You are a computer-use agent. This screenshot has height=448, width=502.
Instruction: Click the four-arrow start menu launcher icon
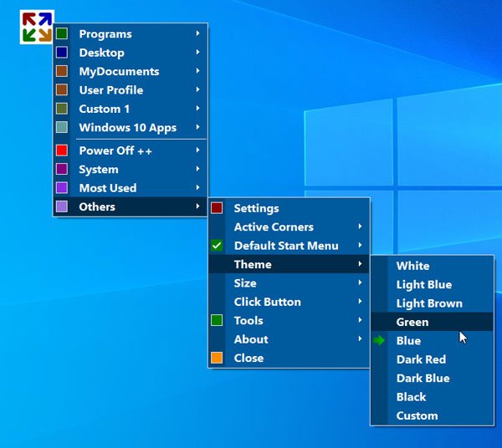[x=37, y=28]
